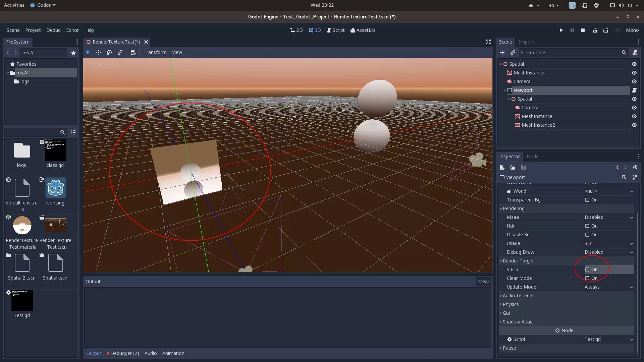Select the Move Mode tool
Screen dimensions: 644x362
[x=99, y=52]
